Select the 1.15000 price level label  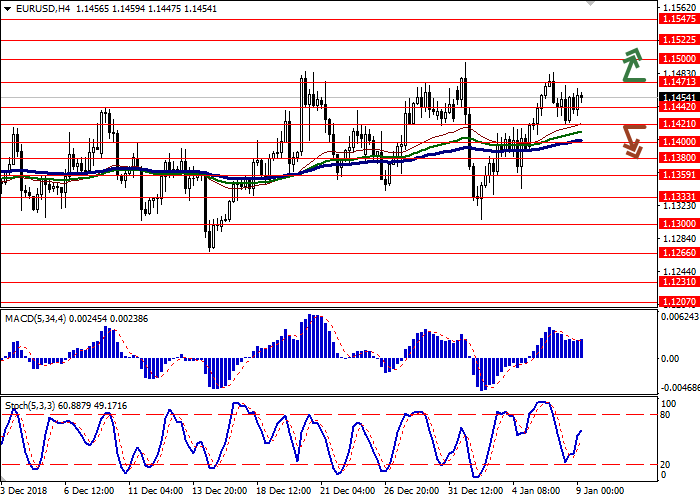click(677, 59)
